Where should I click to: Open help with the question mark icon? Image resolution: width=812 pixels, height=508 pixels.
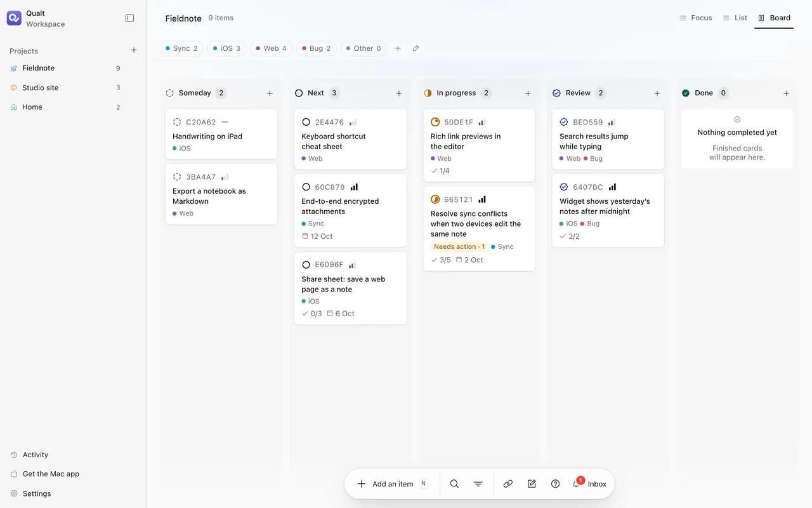click(556, 484)
